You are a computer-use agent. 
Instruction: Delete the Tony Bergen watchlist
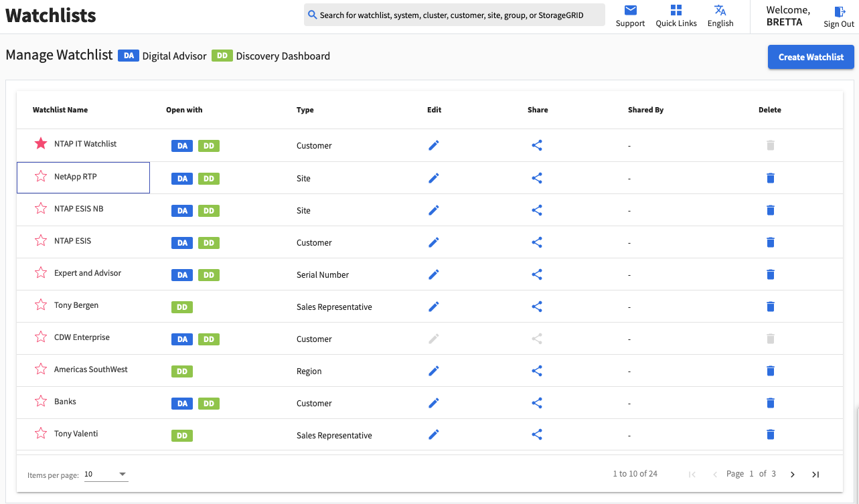[x=770, y=307]
